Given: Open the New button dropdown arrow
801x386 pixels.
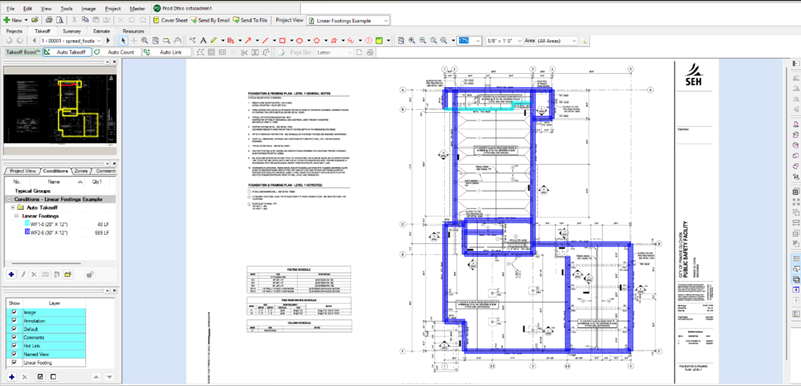Looking at the screenshot, I should [x=27, y=20].
